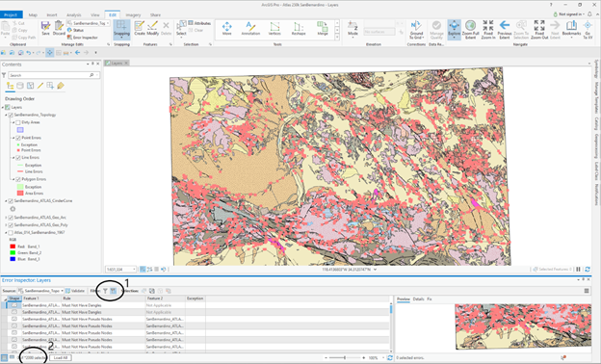
Task: Activate the Explore navigation tool
Action: pos(454,30)
